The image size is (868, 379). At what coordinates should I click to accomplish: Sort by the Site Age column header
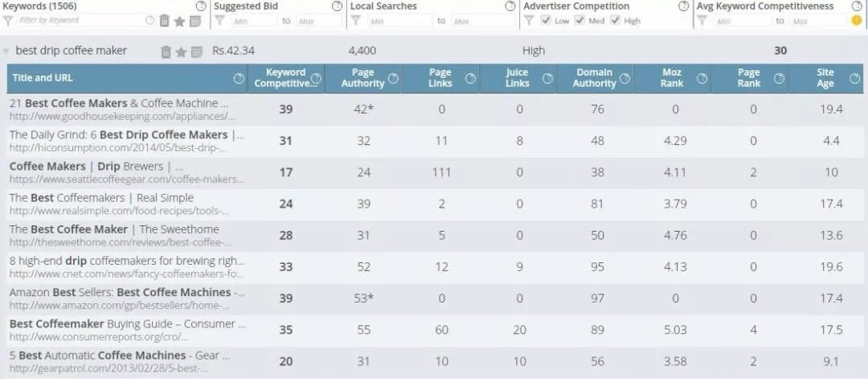click(x=825, y=78)
